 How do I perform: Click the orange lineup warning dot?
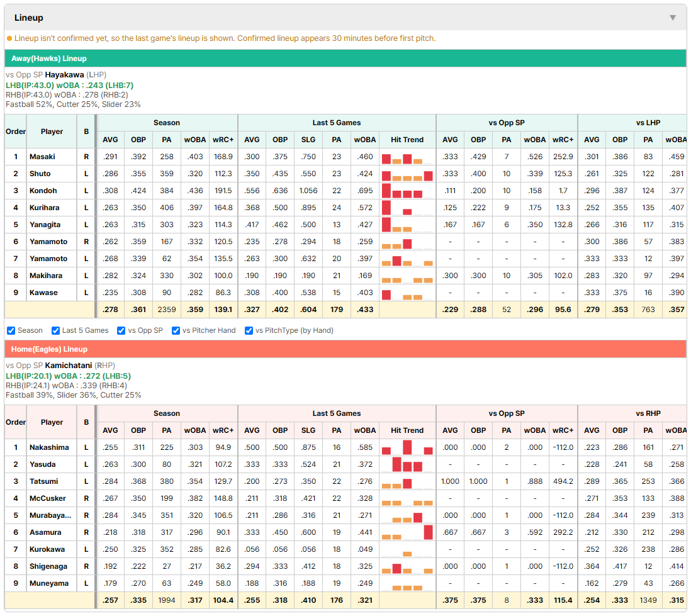9,38
